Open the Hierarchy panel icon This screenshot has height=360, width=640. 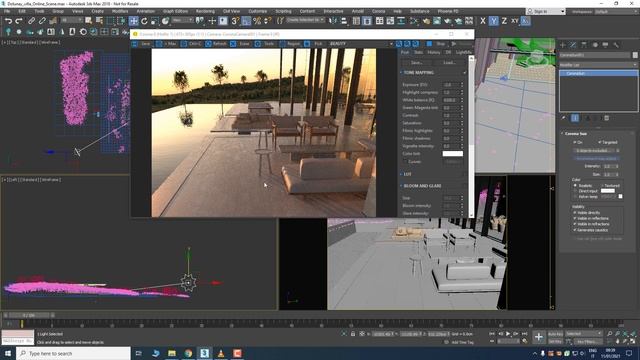point(584,45)
